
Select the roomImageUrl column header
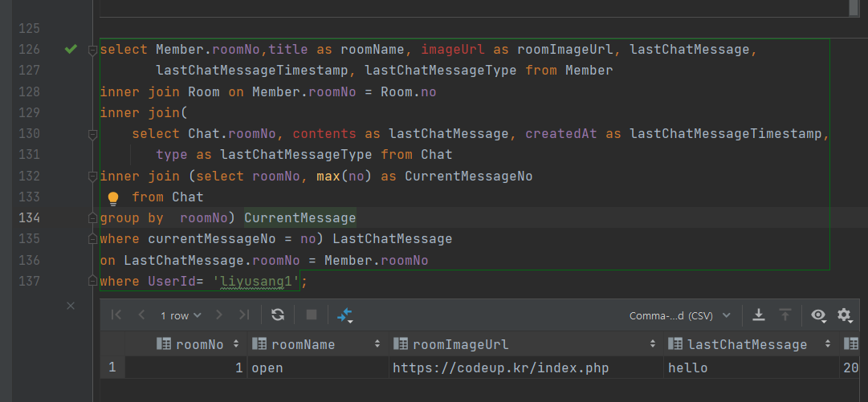(526, 344)
